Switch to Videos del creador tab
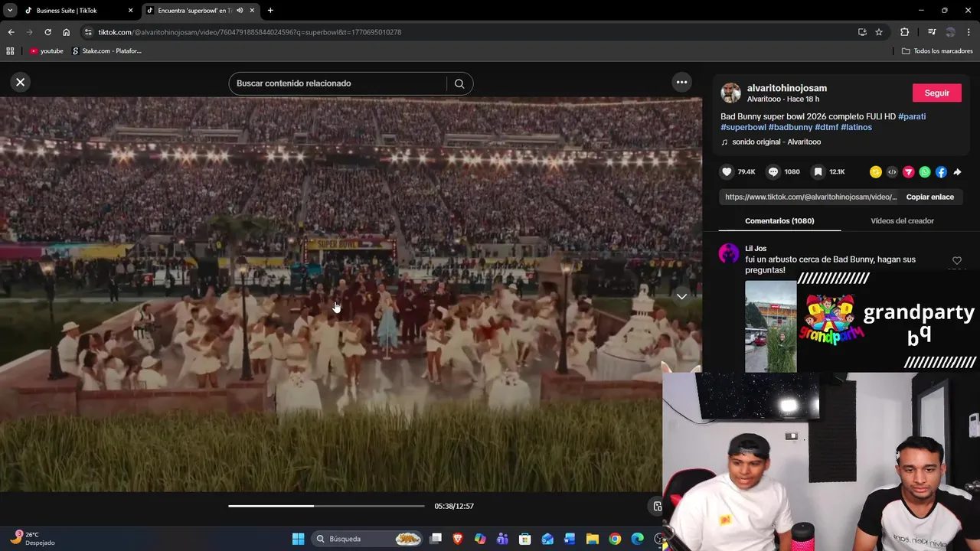 coord(902,221)
